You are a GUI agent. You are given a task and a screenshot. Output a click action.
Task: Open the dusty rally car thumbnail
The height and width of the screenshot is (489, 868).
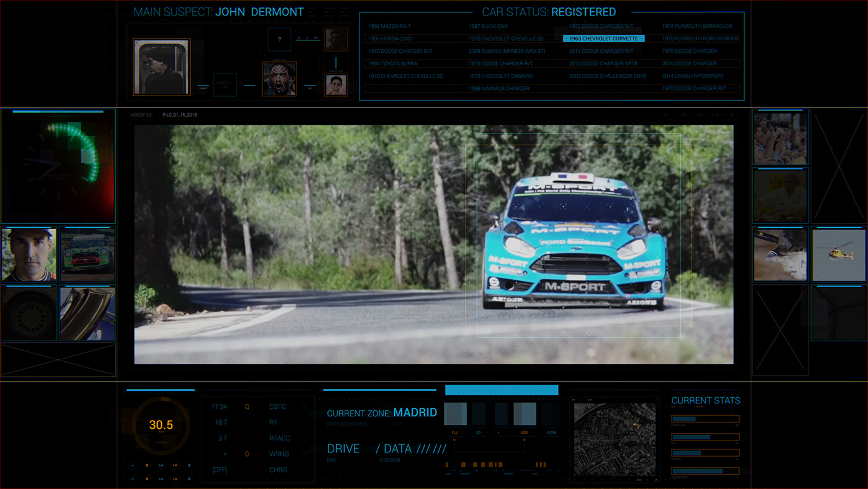click(780, 254)
